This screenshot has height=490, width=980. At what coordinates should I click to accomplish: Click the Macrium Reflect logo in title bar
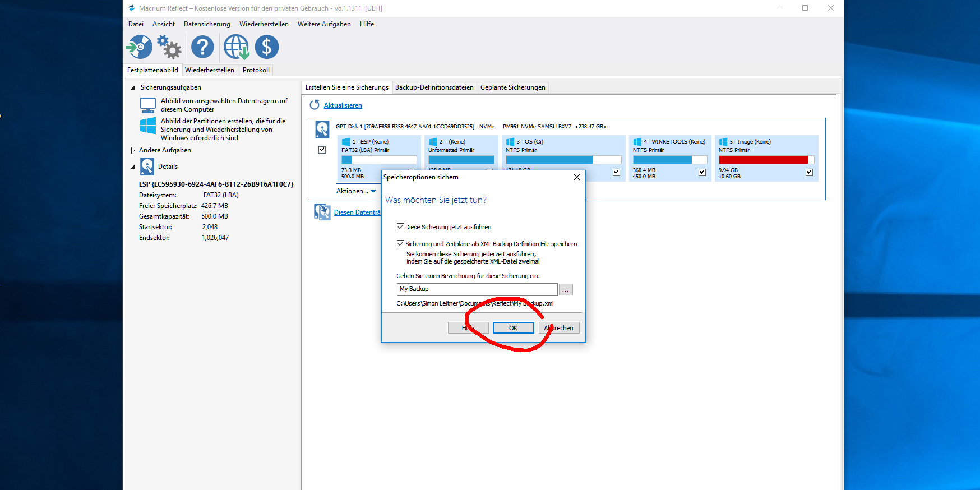point(132,8)
